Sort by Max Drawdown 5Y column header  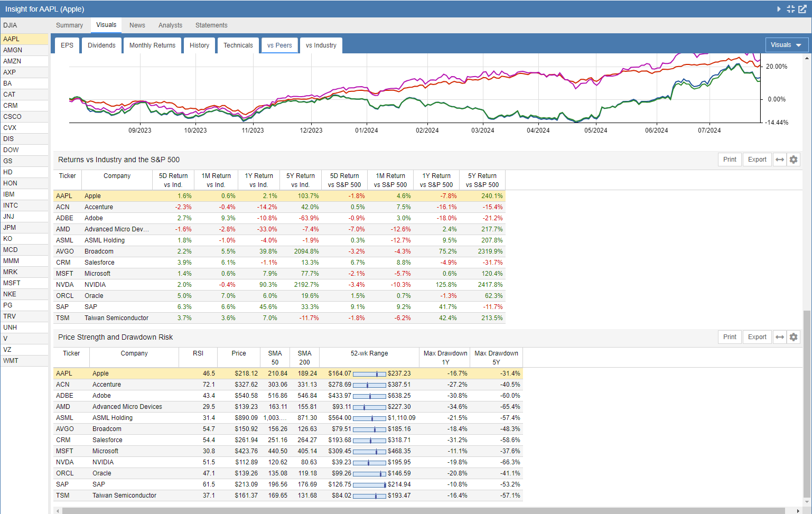click(496, 358)
